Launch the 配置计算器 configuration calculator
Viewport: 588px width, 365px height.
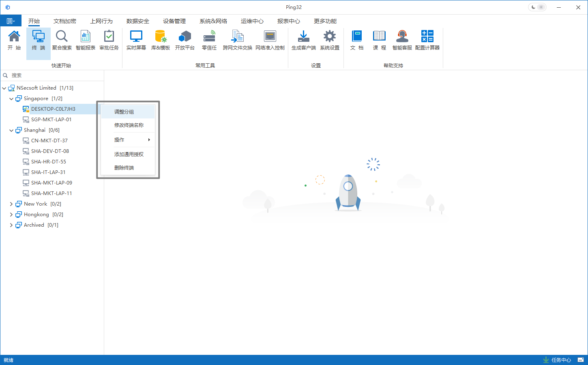(x=427, y=40)
